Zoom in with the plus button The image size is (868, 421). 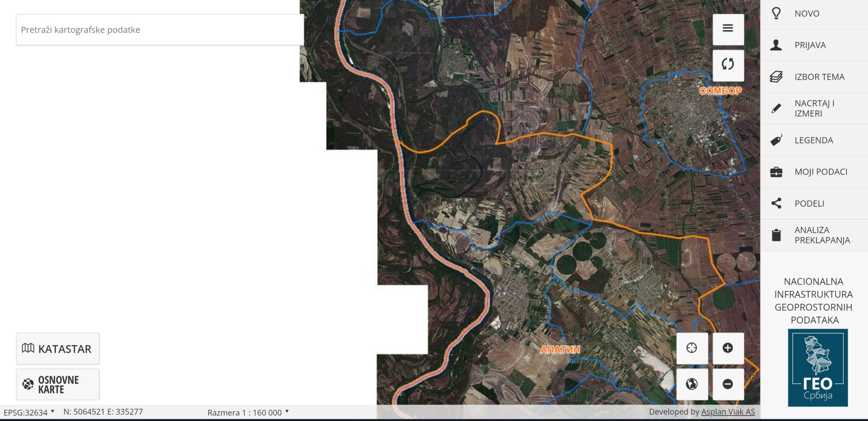coord(728,348)
